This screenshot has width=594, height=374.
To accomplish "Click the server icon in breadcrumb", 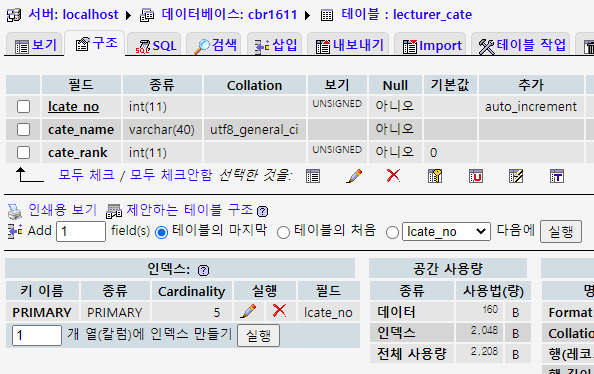I will [14, 15].
